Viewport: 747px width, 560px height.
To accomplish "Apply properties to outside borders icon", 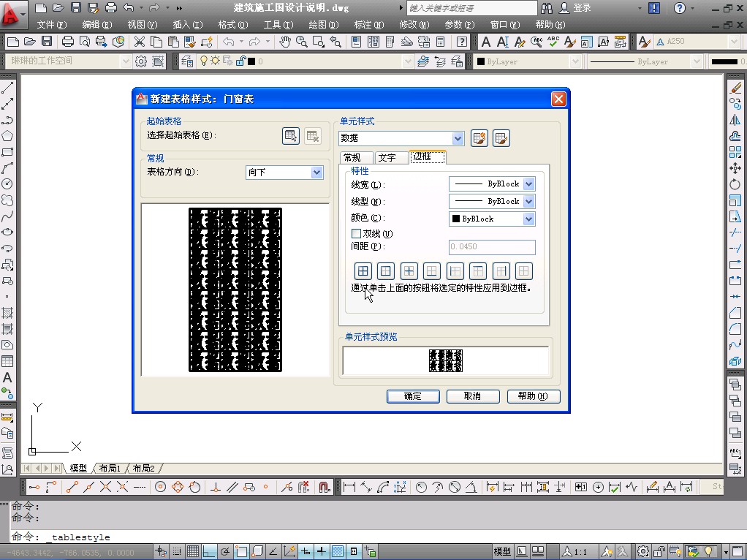I will point(386,271).
